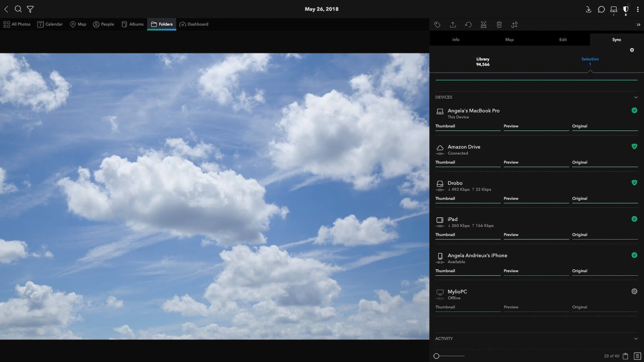Image resolution: width=644 pixels, height=362 pixels.
Task: Click the share/export upload icon
Action: coord(453,25)
